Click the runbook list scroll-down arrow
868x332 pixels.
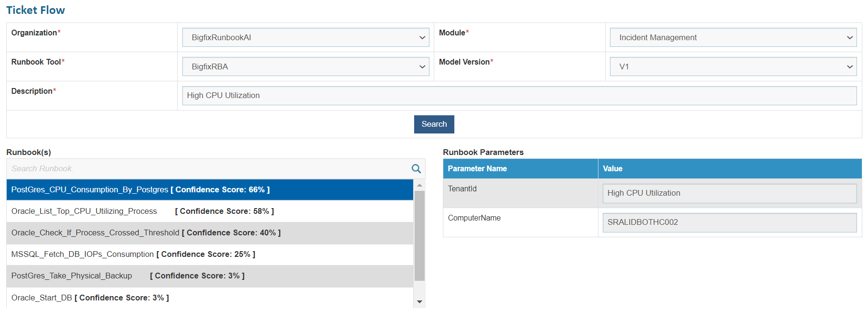coord(419,301)
